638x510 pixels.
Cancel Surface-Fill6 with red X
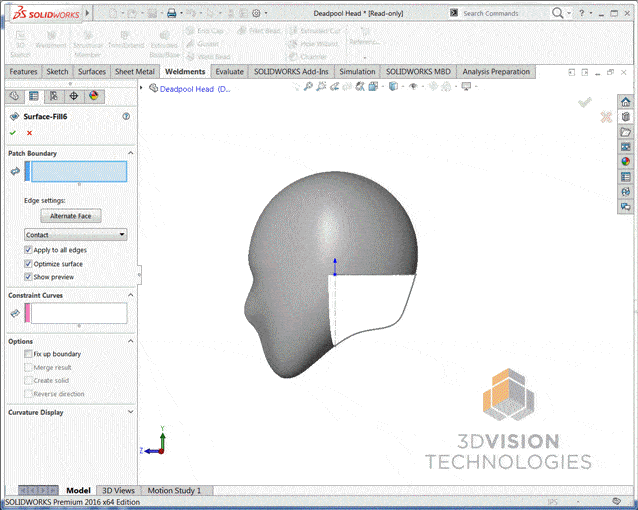tap(29, 133)
